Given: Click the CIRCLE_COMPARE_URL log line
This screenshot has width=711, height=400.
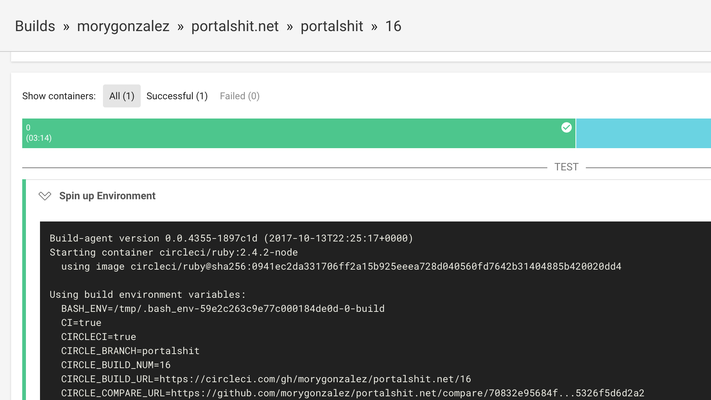Looking at the screenshot, I should pyautogui.click(x=353, y=393).
